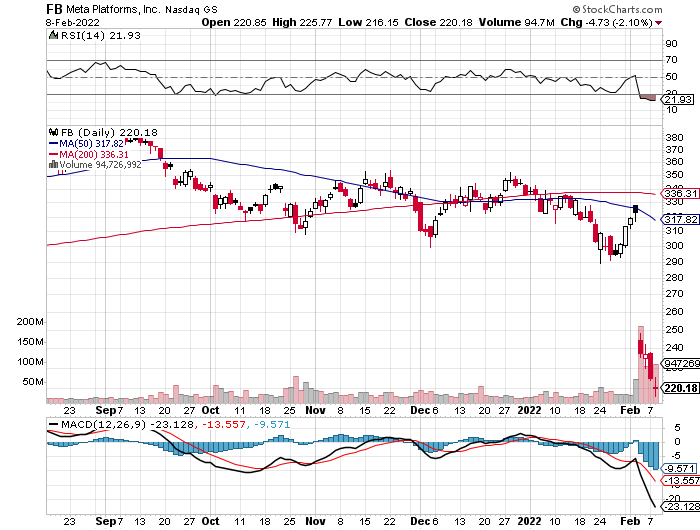Image resolution: width=700 pixels, height=530 pixels.
Task: Click the FB (Daily) 220.18 legend label
Action: (x=109, y=132)
